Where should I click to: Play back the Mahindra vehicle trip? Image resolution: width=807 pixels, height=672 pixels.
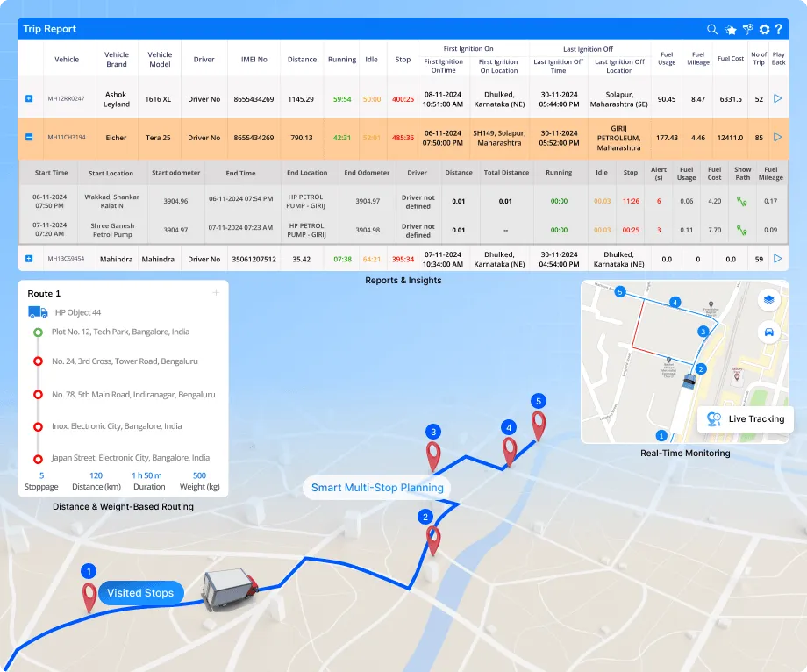point(777,259)
